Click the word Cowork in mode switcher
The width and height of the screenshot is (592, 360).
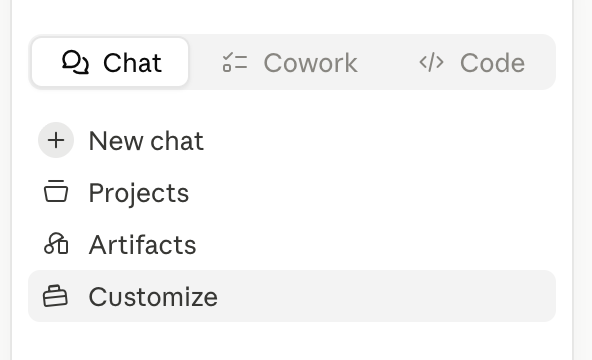point(310,63)
